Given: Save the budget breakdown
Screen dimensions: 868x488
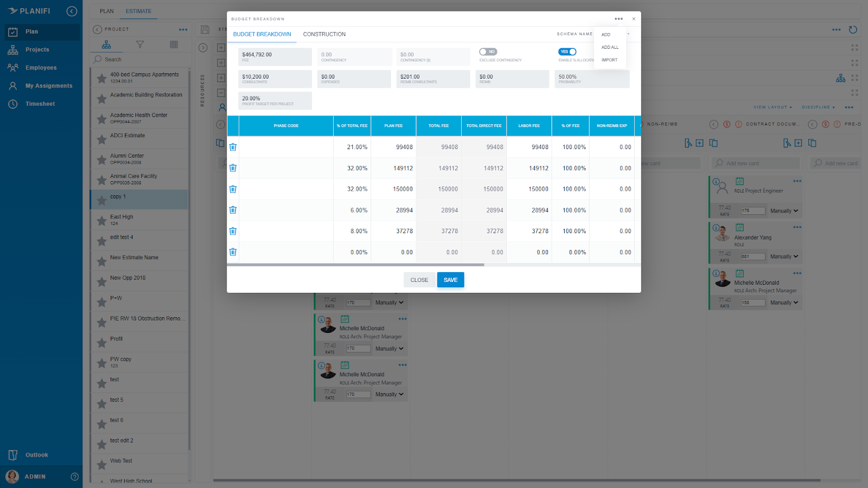Looking at the screenshot, I should pyautogui.click(x=450, y=279).
